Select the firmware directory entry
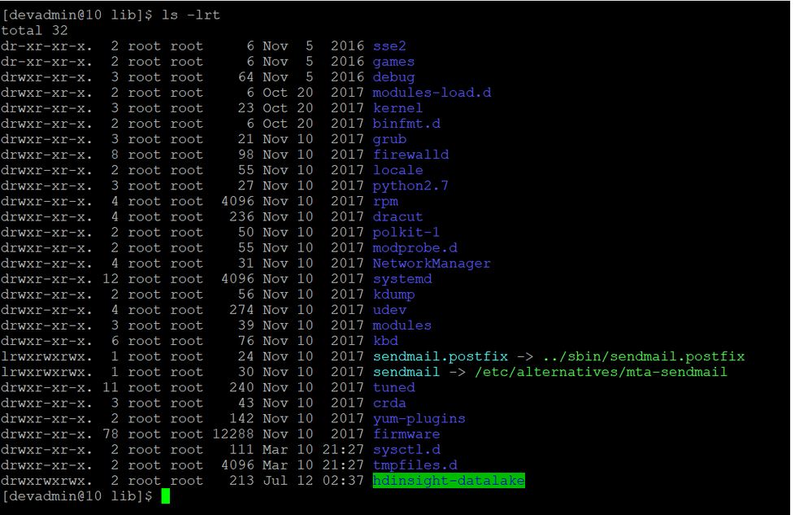 [406, 434]
